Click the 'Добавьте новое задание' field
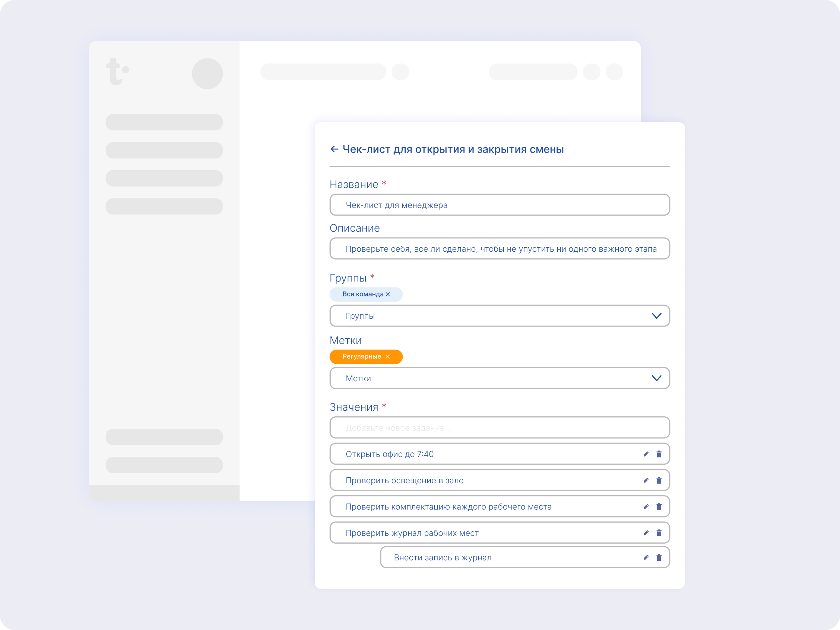Viewport: 840px width, 630px height. 500,427
